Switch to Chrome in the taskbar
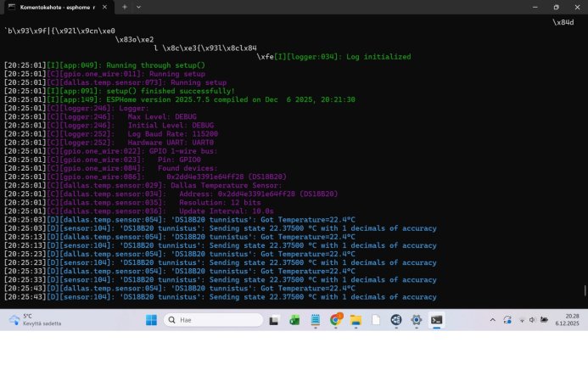Screen dimensions: 588x382 336,320
